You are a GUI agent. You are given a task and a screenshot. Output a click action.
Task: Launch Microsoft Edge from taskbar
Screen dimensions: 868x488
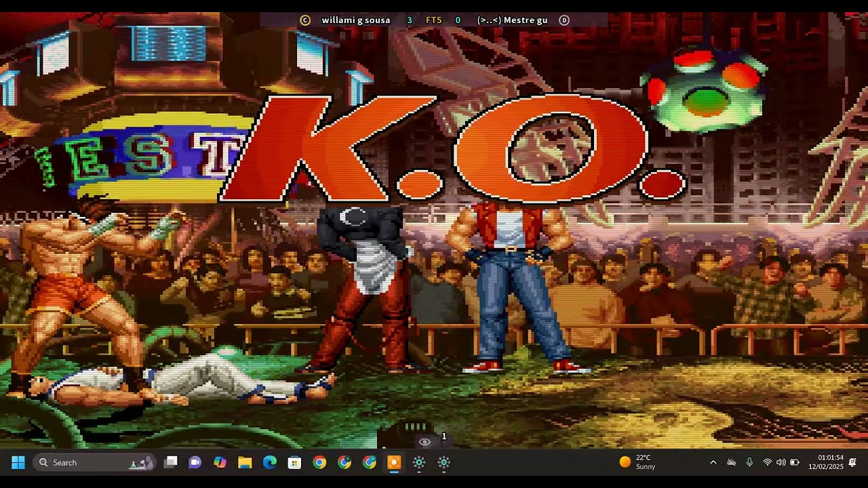coord(270,462)
